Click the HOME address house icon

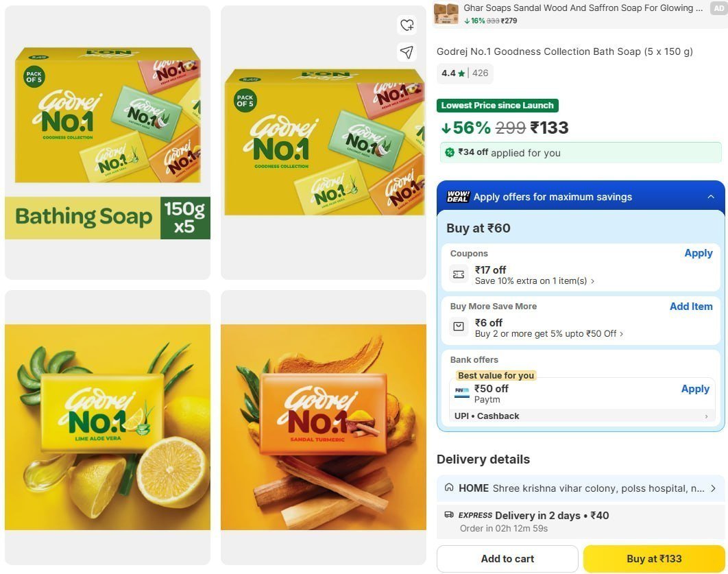tap(449, 488)
